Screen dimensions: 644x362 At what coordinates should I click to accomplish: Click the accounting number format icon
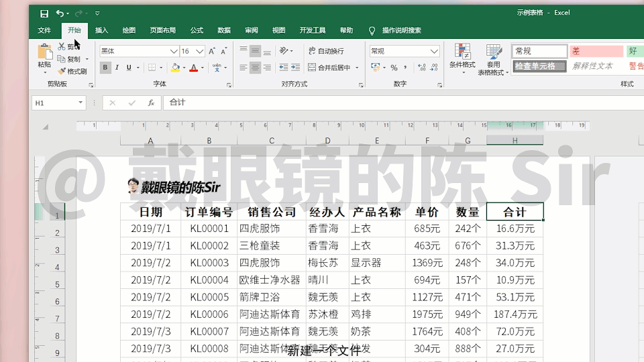[x=375, y=67]
